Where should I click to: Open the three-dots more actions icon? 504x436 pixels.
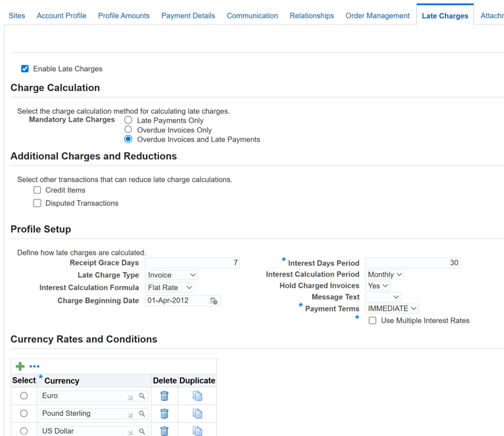35,366
